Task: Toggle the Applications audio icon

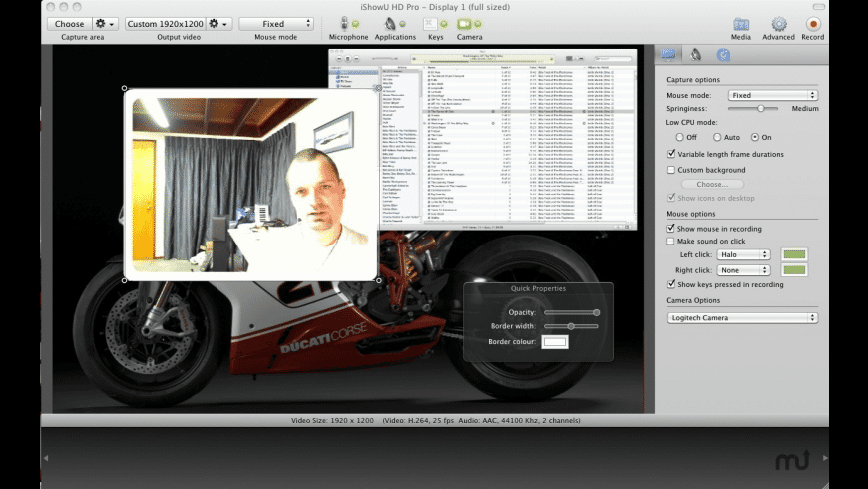Action: pyautogui.click(x=394, y=24)
